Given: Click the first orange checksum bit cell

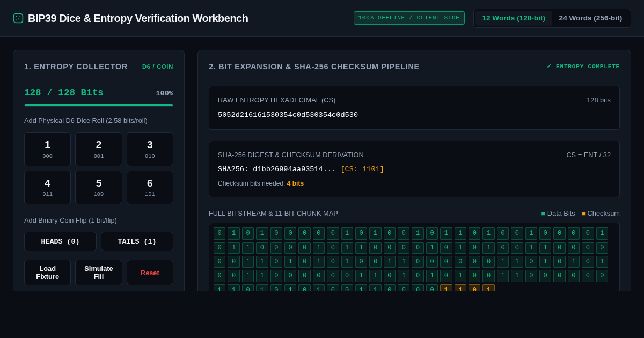Looking at the screenshot, I should coord(446,289).
